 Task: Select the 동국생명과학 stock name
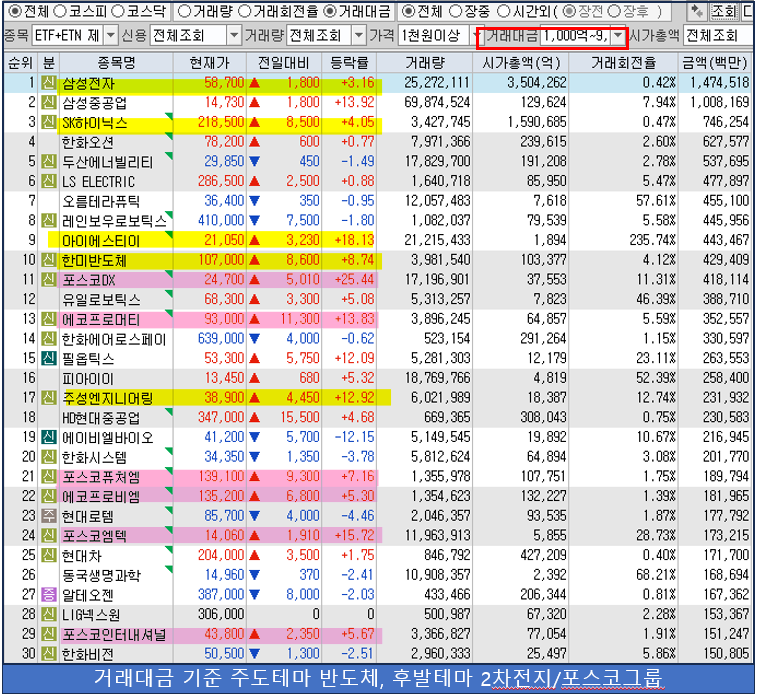click(101, 575)
